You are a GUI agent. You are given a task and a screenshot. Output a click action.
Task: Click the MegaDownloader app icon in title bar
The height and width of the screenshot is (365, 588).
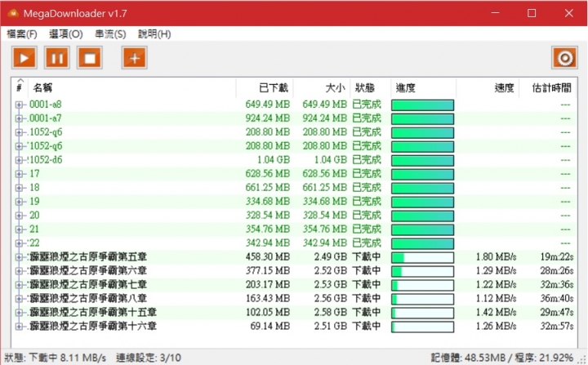(13, 14)
